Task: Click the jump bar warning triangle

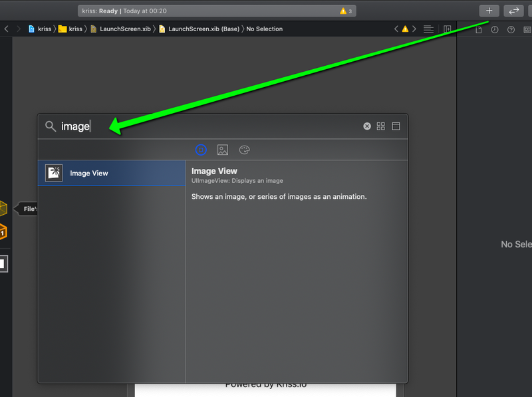Action: 405,29
